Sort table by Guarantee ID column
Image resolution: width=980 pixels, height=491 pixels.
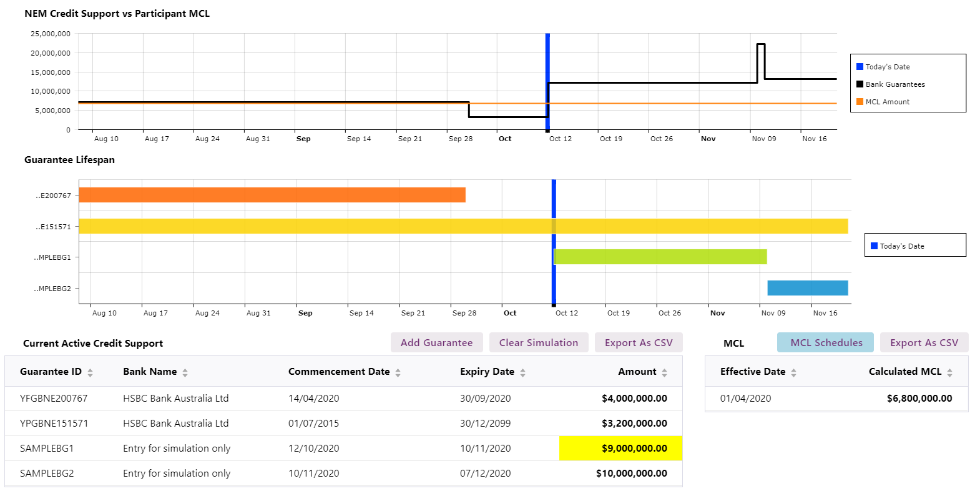pos(90,372)
